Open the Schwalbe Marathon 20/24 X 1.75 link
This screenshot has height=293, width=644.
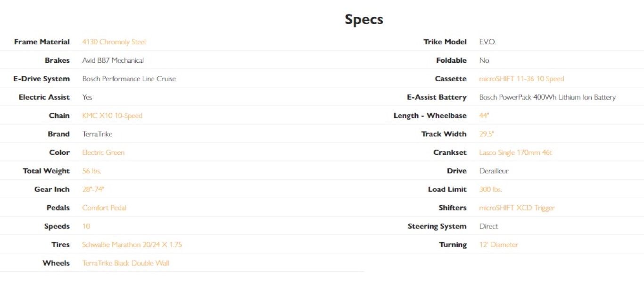tap(132, 244)
